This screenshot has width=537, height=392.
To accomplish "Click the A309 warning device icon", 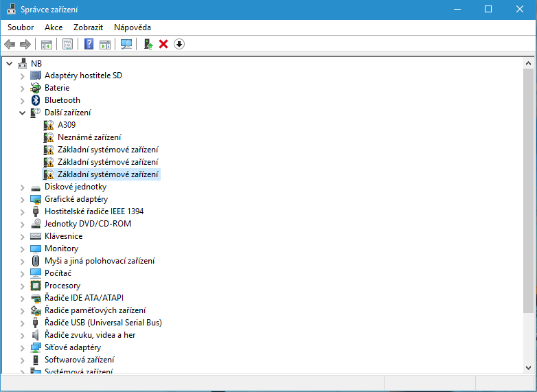I will 49,125.
